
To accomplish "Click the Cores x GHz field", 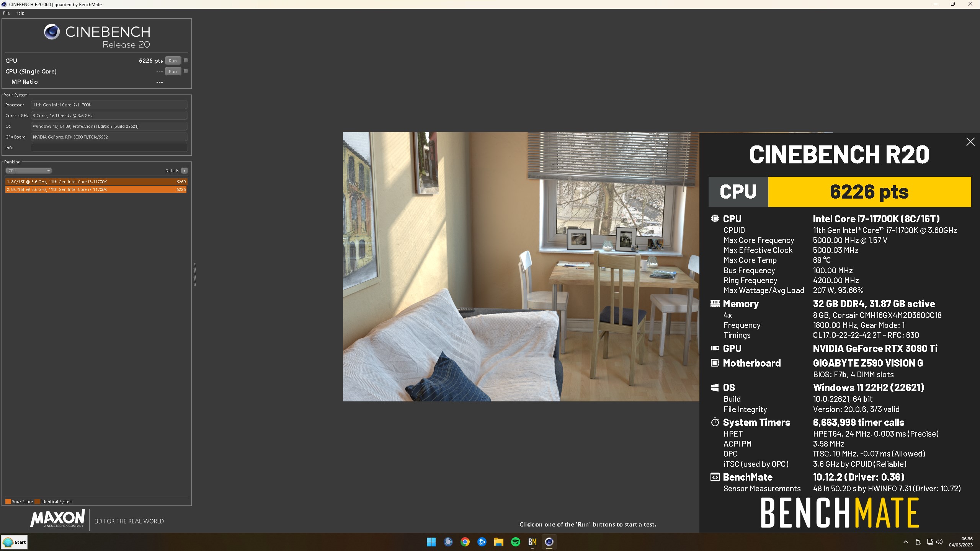I will 109,116.
